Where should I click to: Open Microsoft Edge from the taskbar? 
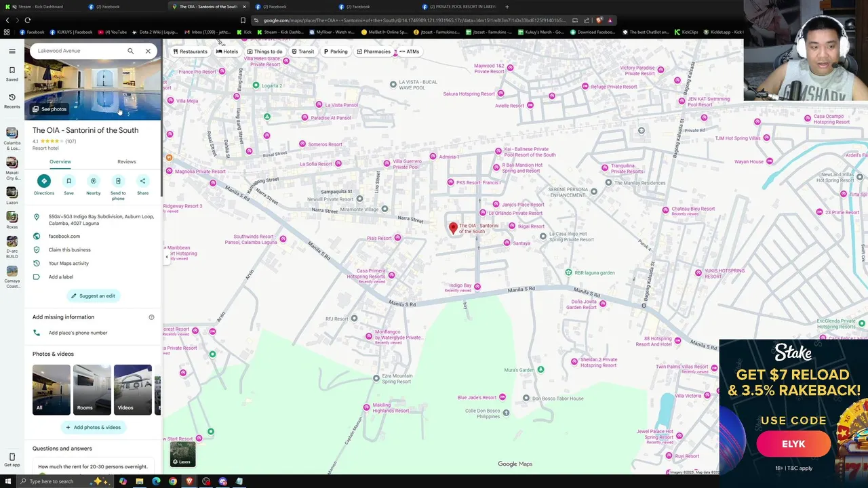point(156,481)
